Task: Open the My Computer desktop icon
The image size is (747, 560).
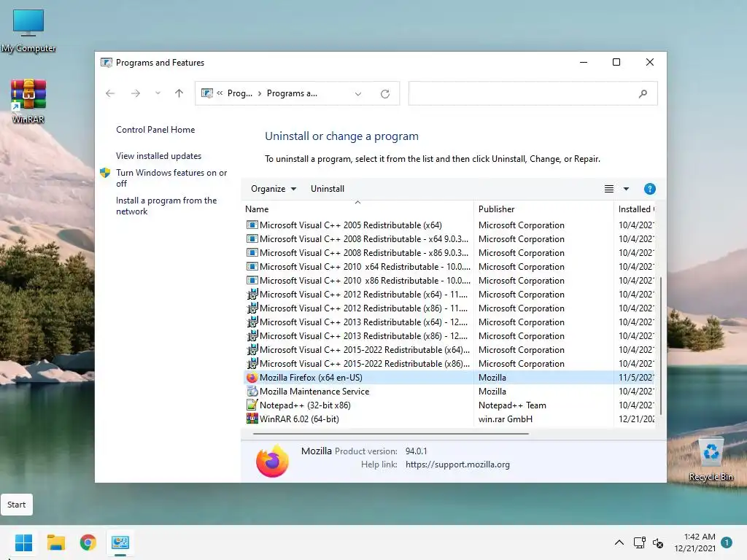Action: point(28,29)
